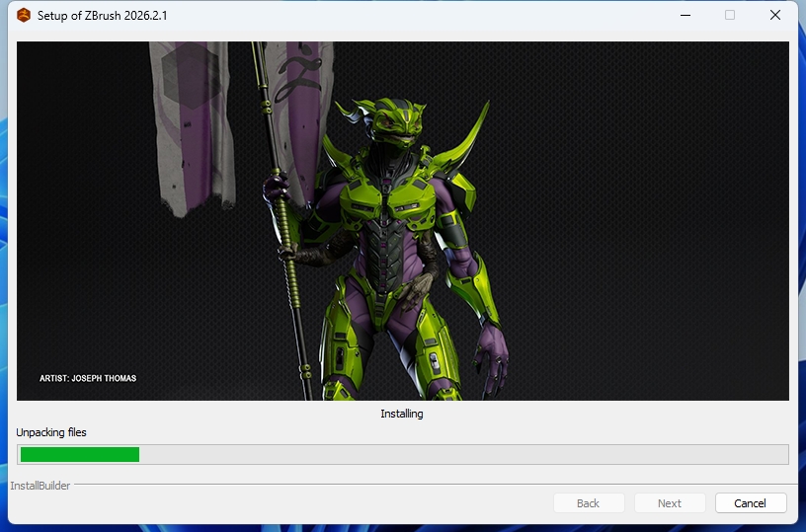Screen dimensions: 806x532
Task: Click 'ARTIST: JOSEPH THOMAS' credit text
Action: [88, 378]
